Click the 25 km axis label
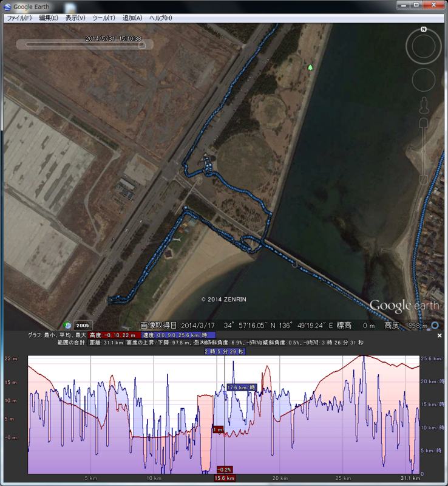 tap(343, 478)
